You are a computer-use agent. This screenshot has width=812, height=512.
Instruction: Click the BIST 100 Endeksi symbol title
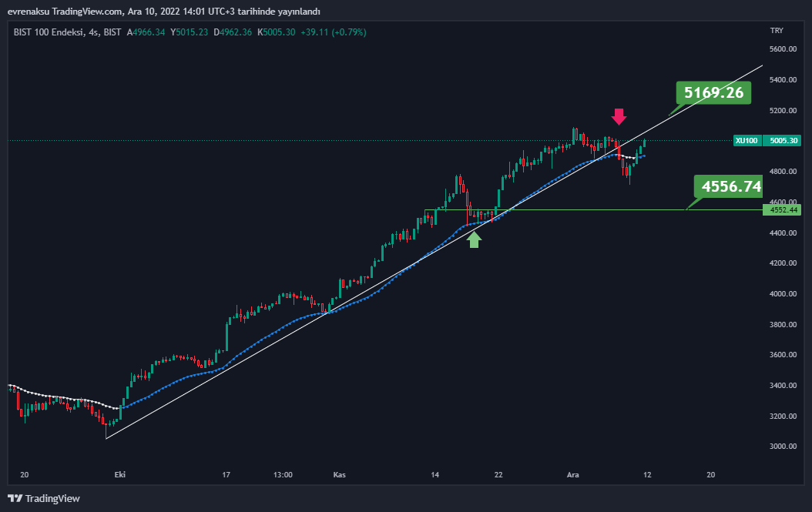pyautogui.click(x=67, y=32)
